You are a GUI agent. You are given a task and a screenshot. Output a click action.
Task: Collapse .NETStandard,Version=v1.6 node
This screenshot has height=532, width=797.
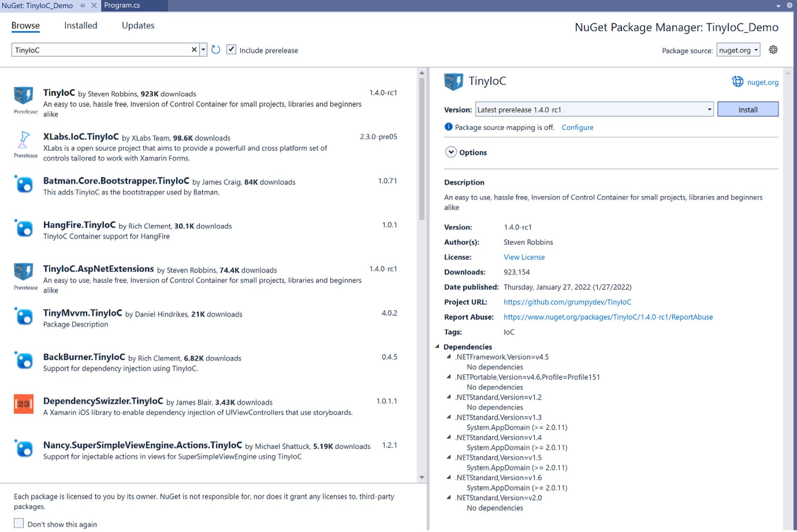tap(449, 477)
